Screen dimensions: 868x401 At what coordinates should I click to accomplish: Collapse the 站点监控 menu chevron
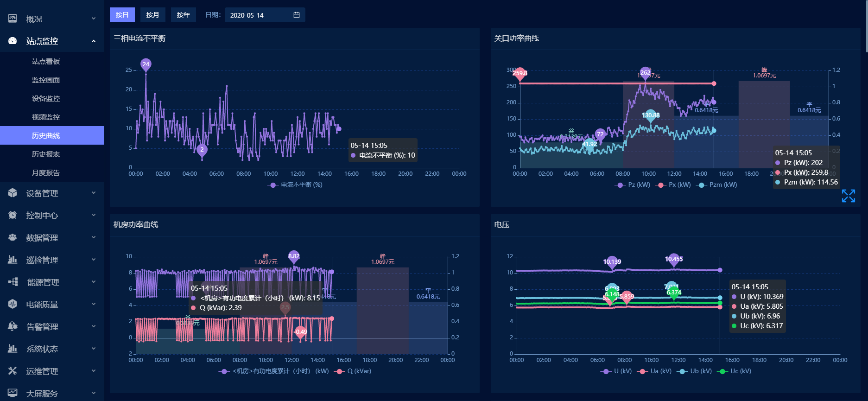[94, 41]
